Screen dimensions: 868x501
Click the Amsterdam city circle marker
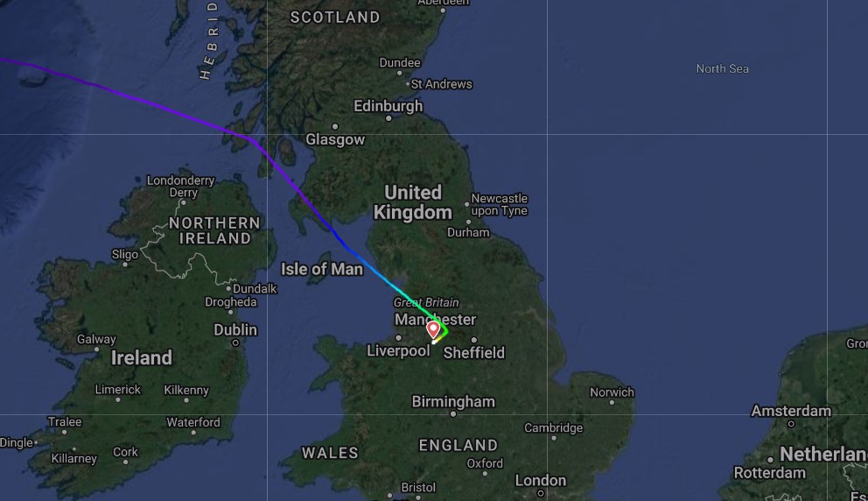pos(791,424)
